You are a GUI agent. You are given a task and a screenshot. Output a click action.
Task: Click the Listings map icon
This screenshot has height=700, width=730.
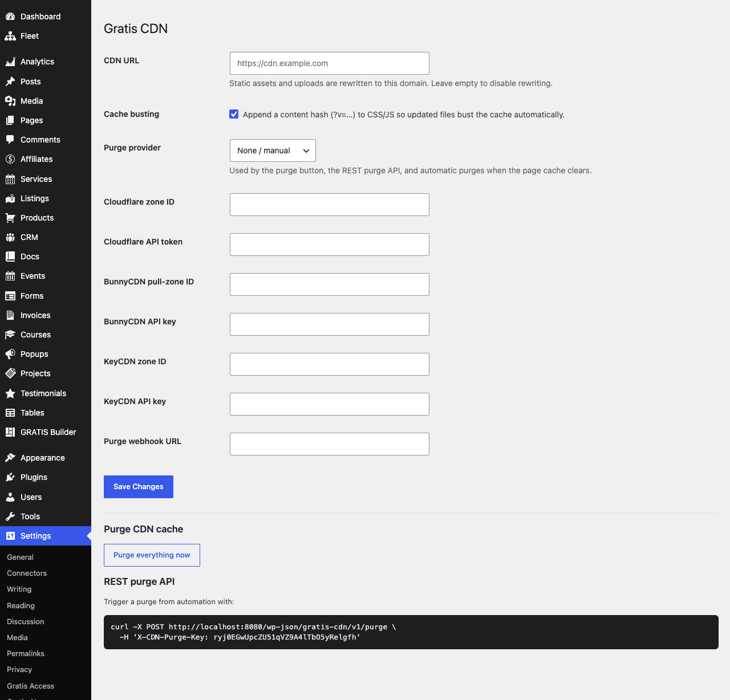[x=10, y=198]
